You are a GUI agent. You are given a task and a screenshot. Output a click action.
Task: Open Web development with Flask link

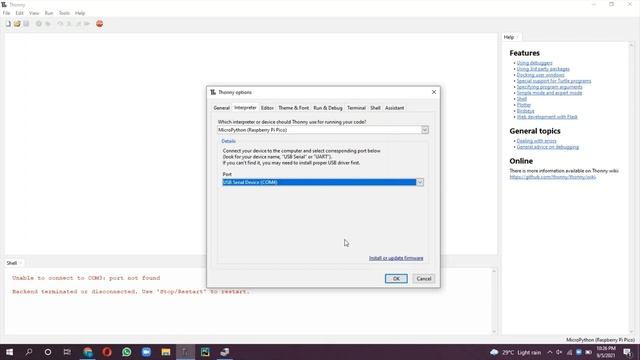click(547, 117)
